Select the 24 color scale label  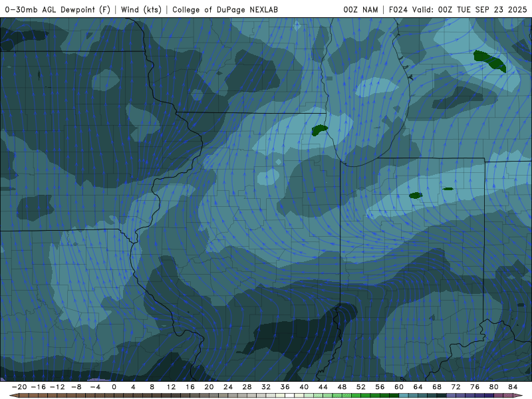click(x=228, y=387)
